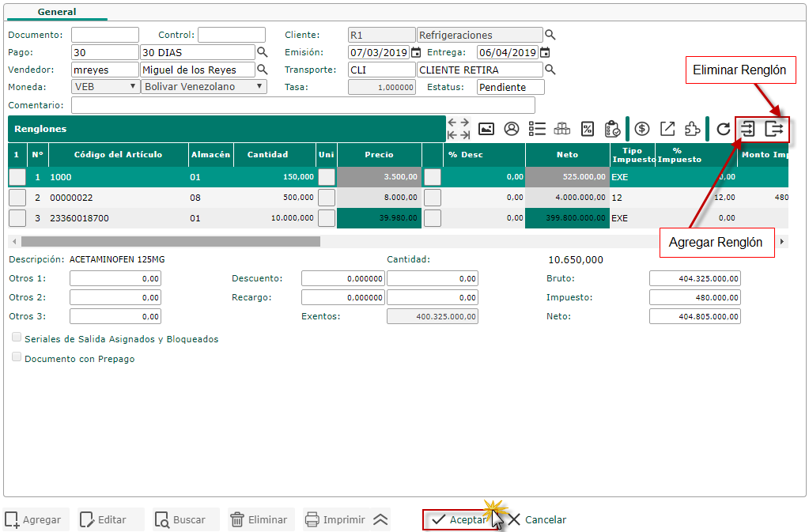Click the horizontal scrollbar under the grid
809x532 pixels.
(170, 242)
